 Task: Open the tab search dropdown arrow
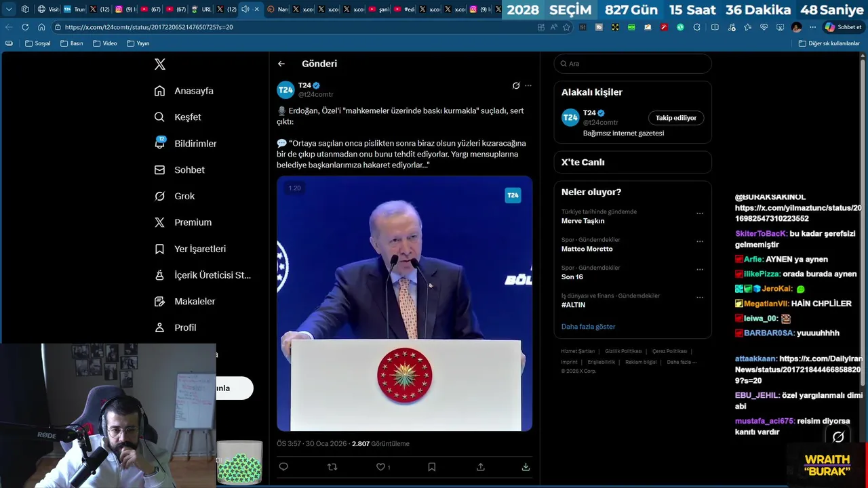pos(9,9)
